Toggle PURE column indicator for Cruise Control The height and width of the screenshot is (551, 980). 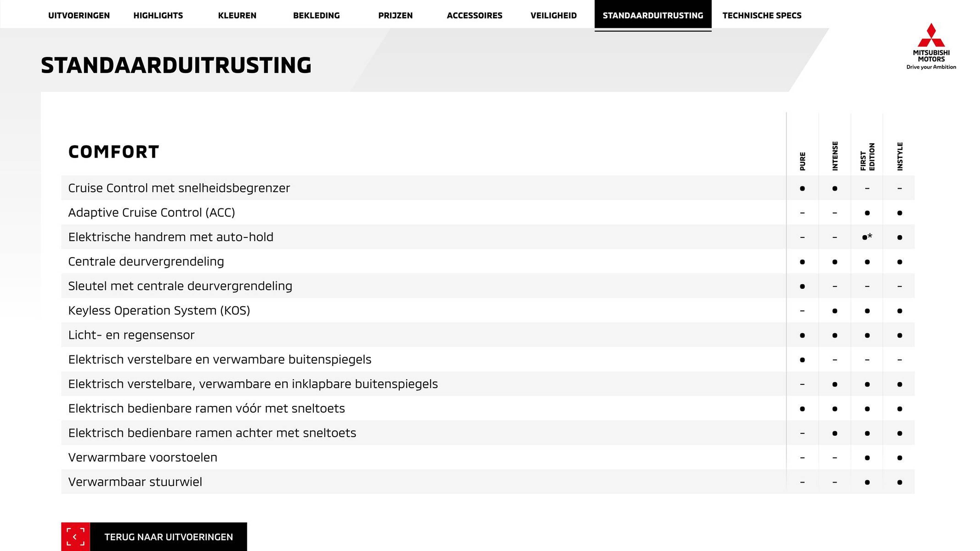click(802, 188)
